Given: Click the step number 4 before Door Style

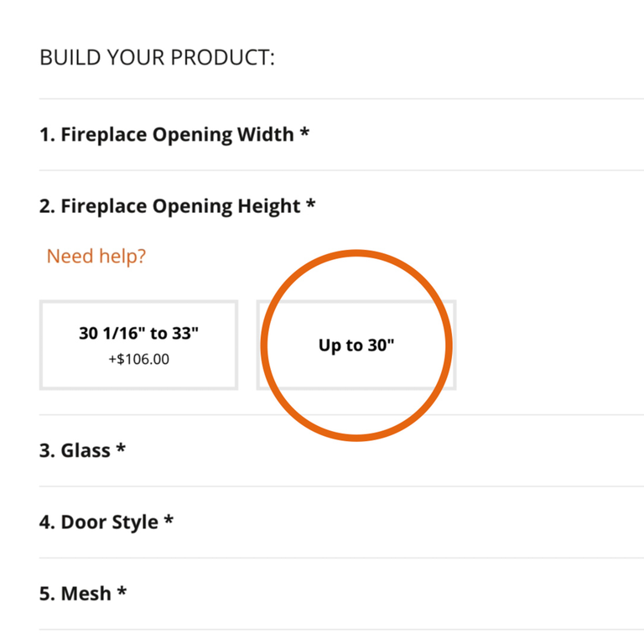Looking at the screenshot, I should point(46,522).
